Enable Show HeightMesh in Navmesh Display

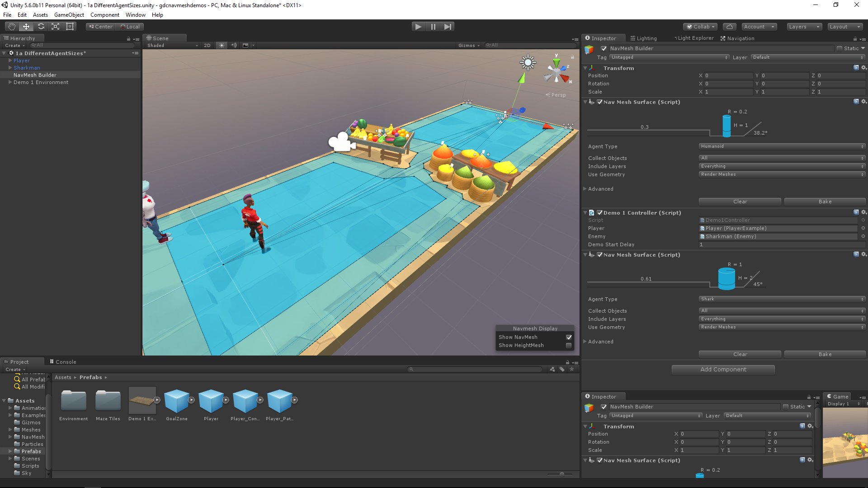pos(569,345)
